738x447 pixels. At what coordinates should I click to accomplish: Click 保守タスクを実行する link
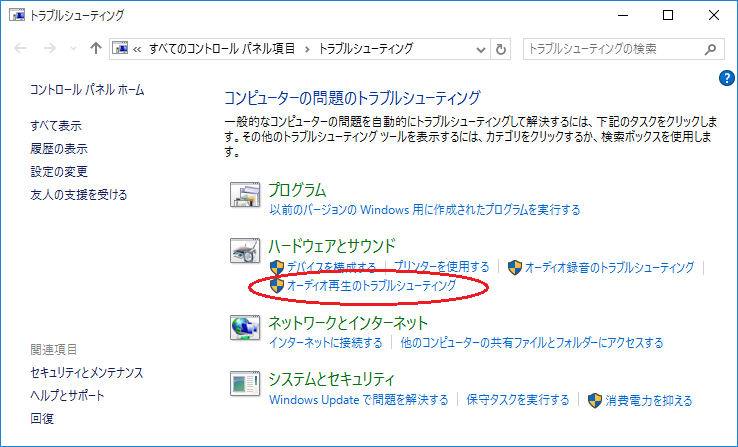click(x=518, y=400)
